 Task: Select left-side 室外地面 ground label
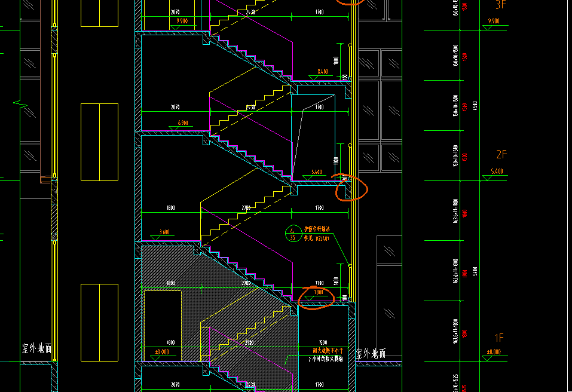pos(37,348)
